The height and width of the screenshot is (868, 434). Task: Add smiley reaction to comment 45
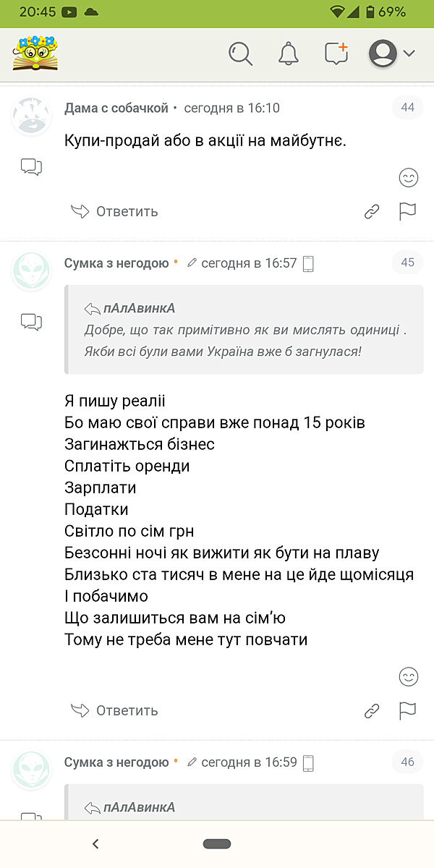click(409, 677)
